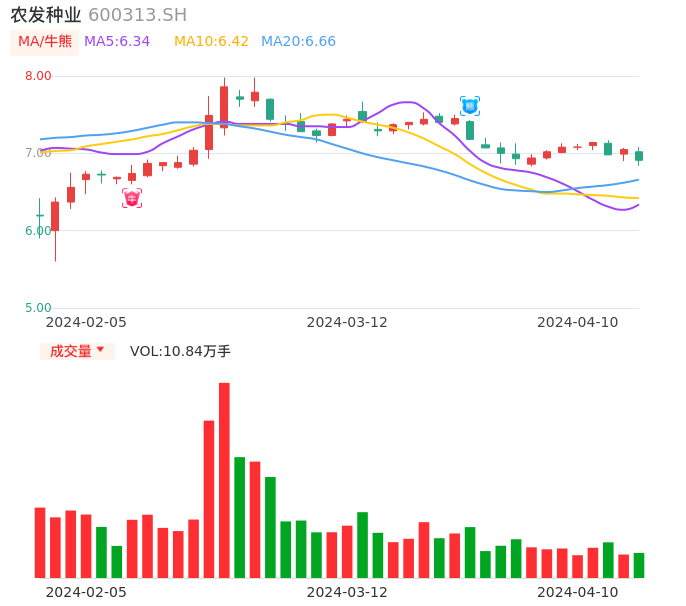Screen dimensions: 686x606
Task: Click the candlestick with long lower wick near 6.00
Action: (55, 229)
